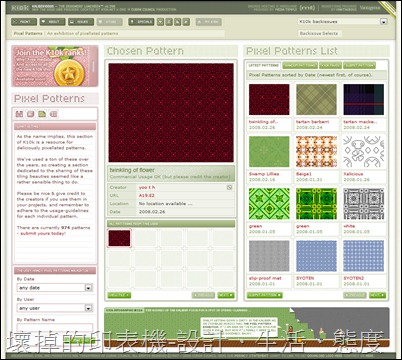Click the first small icon after Specials
Screen dimensions: 402x360
[161, 22]
